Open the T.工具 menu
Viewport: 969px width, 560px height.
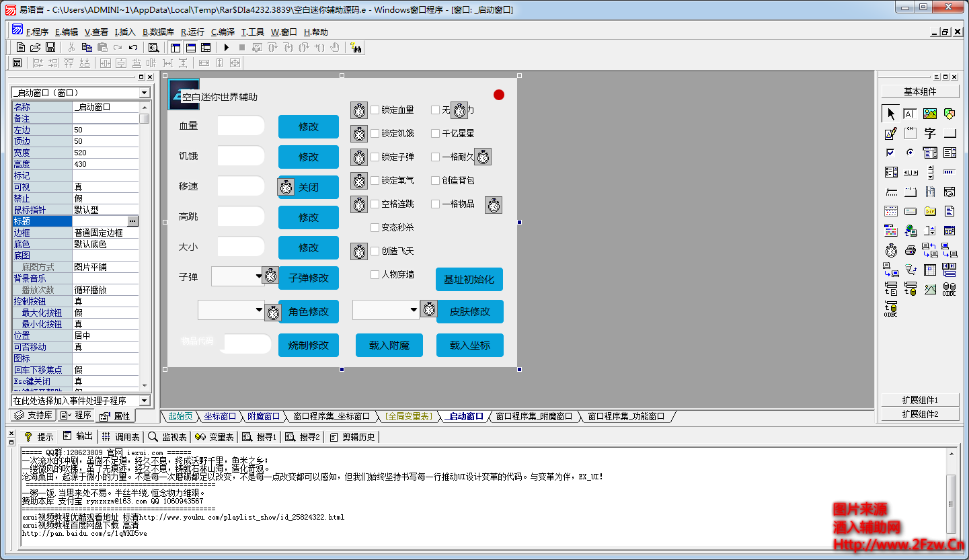pos(253,32)
